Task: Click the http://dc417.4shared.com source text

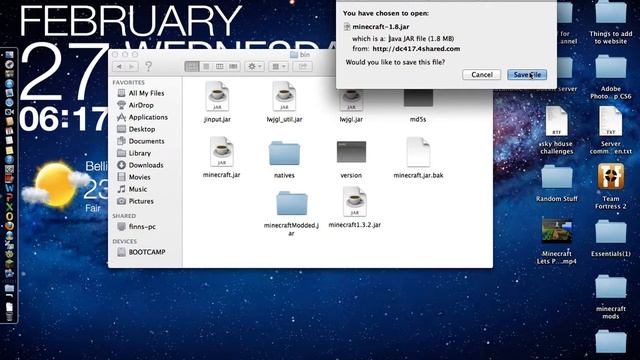Action: pyautogui.click(x=416, y=49)
